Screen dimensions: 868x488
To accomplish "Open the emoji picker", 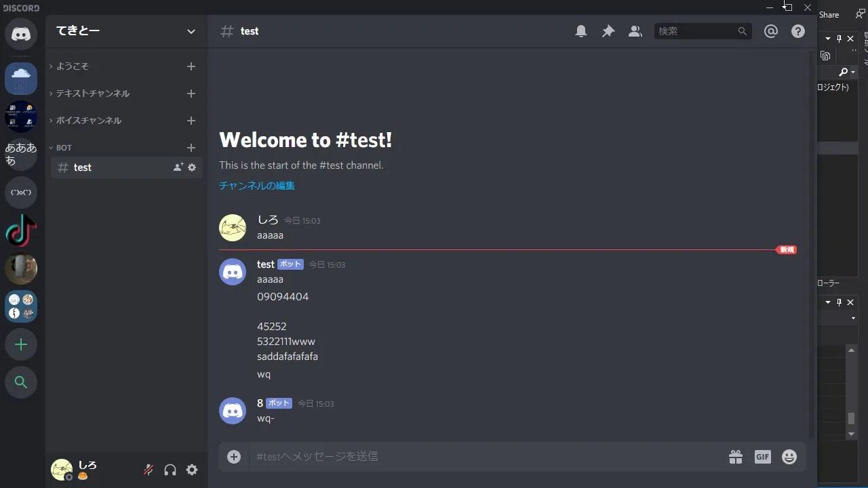I will tap(789, 457).
